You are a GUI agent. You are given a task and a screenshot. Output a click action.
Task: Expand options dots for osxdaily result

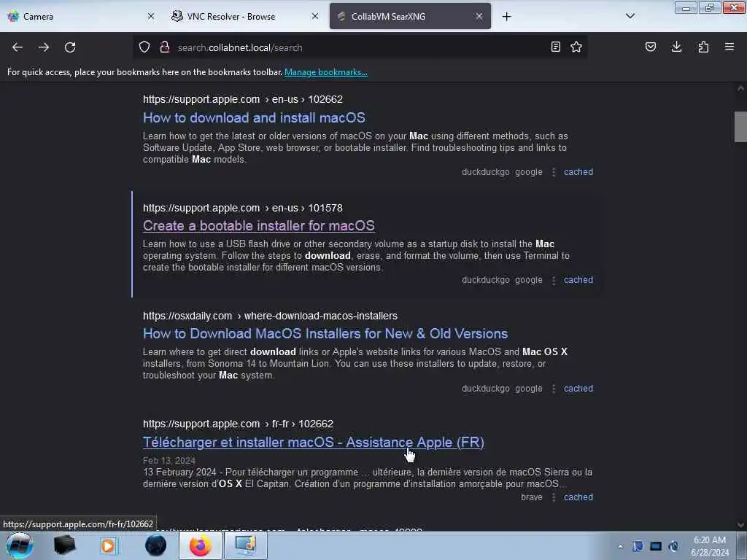(x=554, y=389)
